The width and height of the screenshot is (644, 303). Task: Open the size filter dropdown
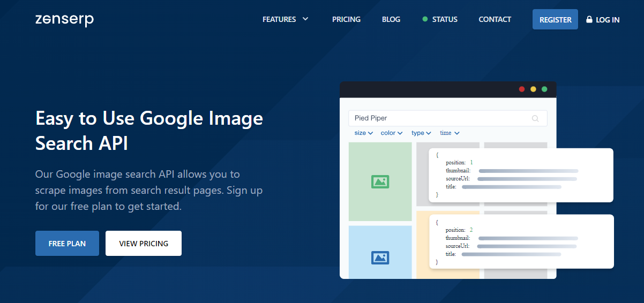(364, 133)
